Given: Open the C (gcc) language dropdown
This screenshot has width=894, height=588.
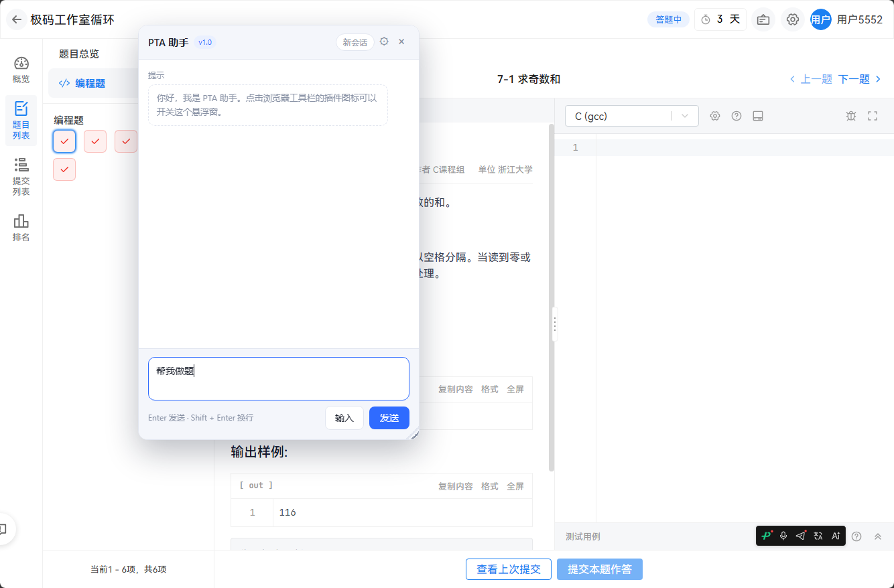Looking at the screenshot, I should [x=632, y=116].
